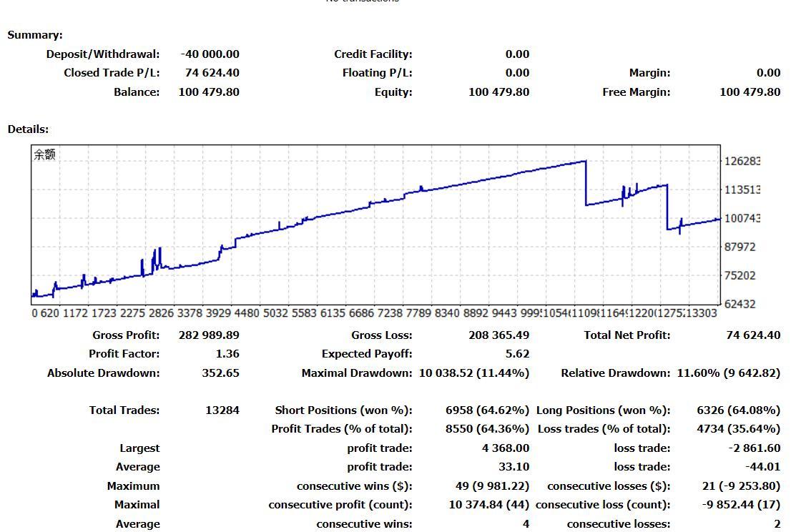Click consecutive wins value 49 (9 981.22)

[493, 487]
